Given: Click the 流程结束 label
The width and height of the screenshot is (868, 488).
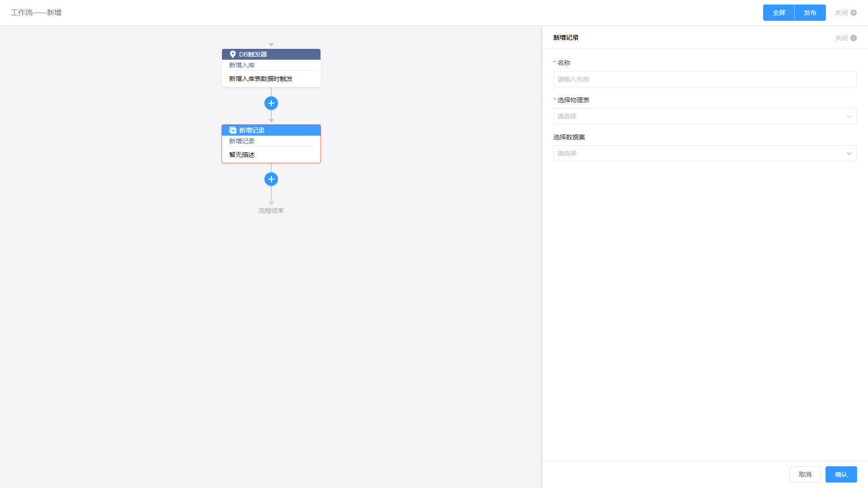Looking at the screenshot, I should coord(271,211).
